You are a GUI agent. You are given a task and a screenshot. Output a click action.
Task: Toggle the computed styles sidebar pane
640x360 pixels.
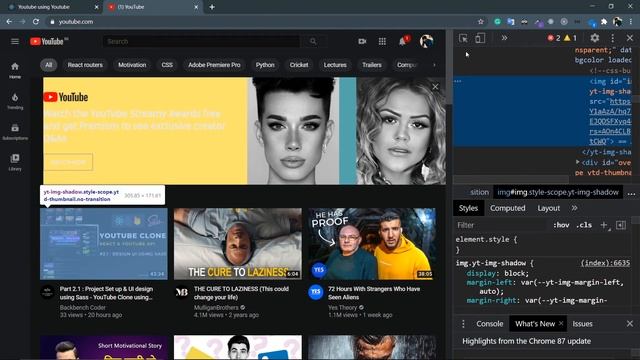pyautogui.click(x=621, y=225)
